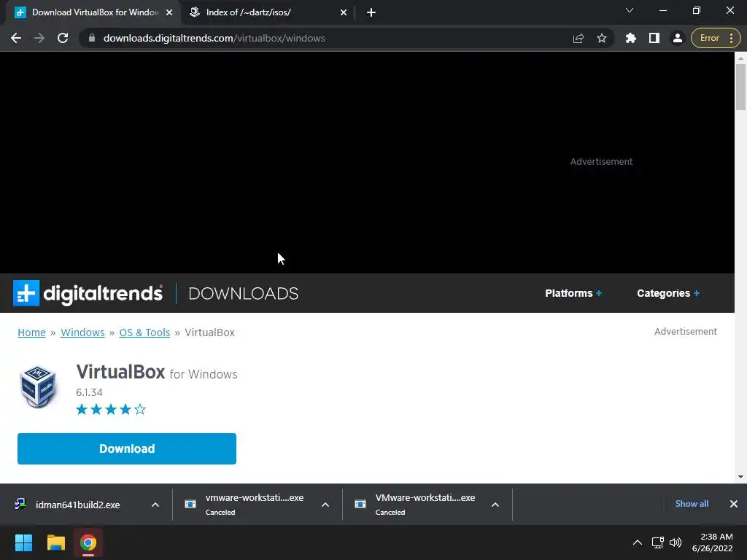Follow the OS & Tools breadcrumb link

pos(144,332)
